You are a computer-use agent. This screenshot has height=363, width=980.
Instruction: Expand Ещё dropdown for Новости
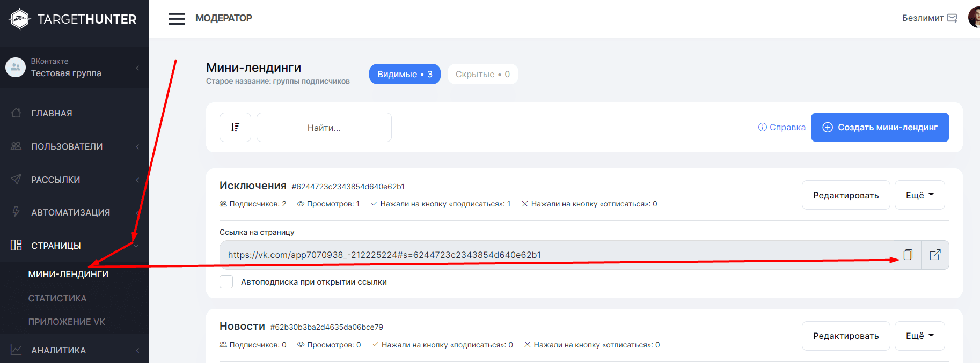tap(919, 336)
